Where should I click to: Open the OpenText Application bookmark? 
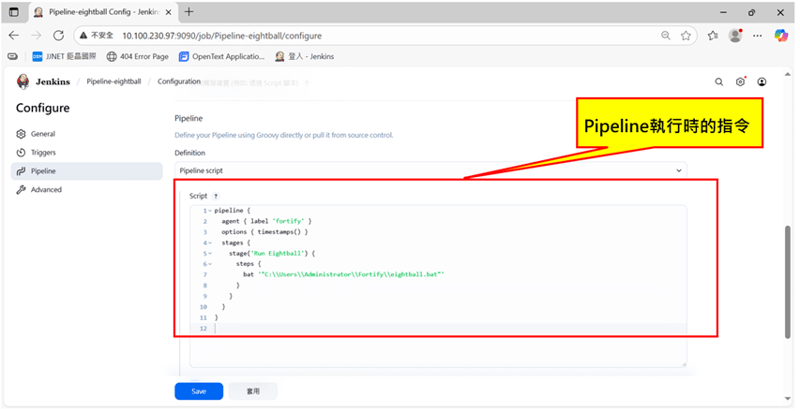(221, 57)
